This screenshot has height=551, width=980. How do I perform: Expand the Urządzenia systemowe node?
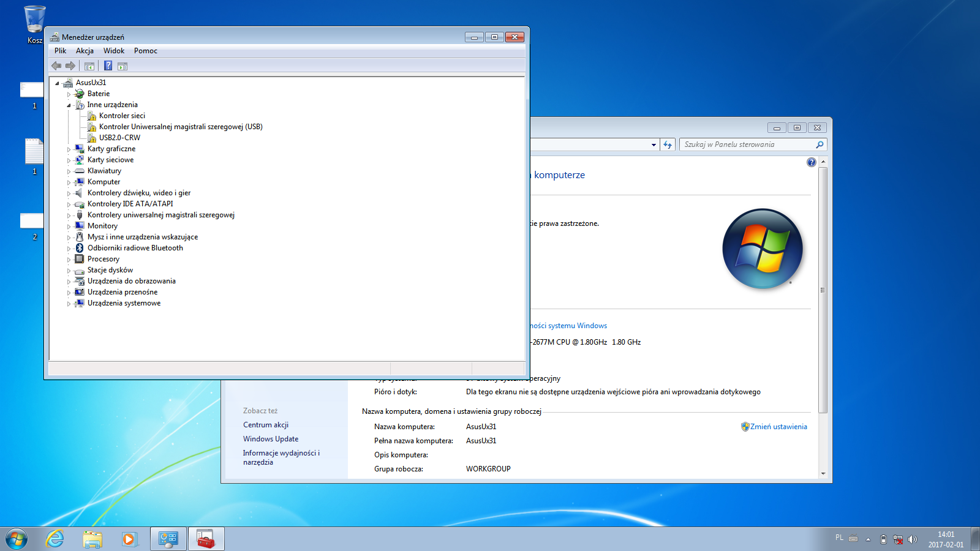(x=69, y=304)
